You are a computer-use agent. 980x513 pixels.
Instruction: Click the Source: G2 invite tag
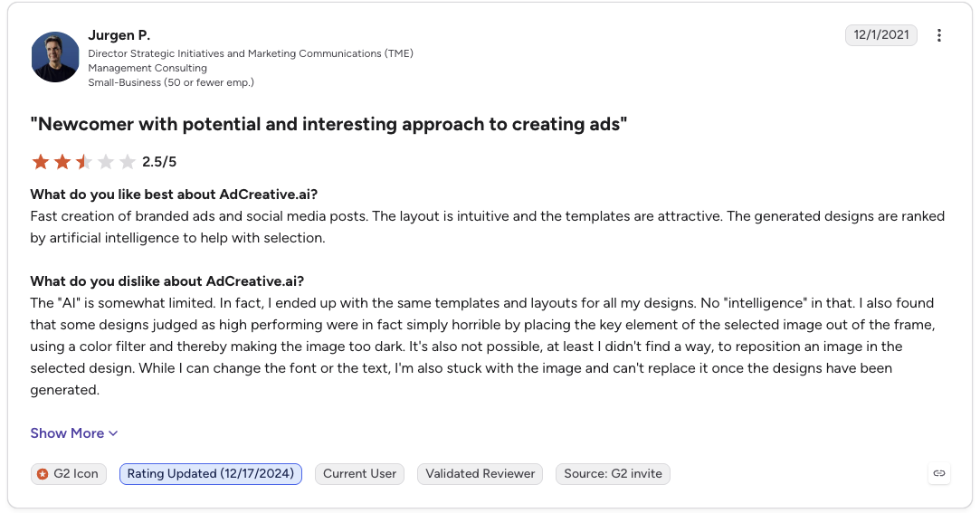613,474
